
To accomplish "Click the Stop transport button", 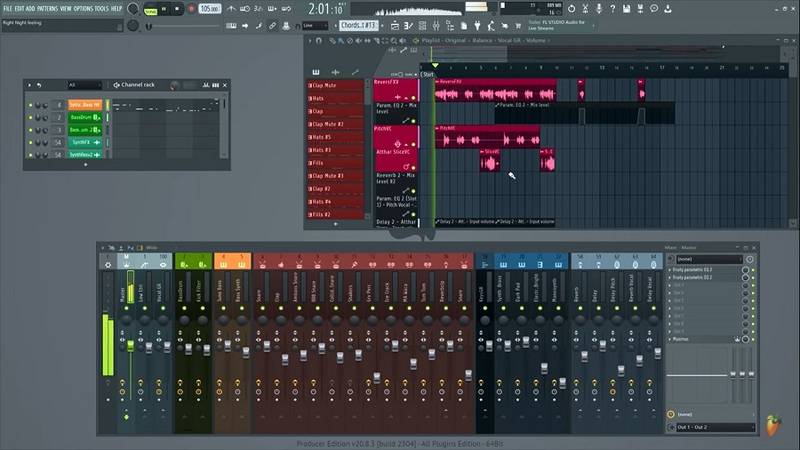I will pos(177,9).
